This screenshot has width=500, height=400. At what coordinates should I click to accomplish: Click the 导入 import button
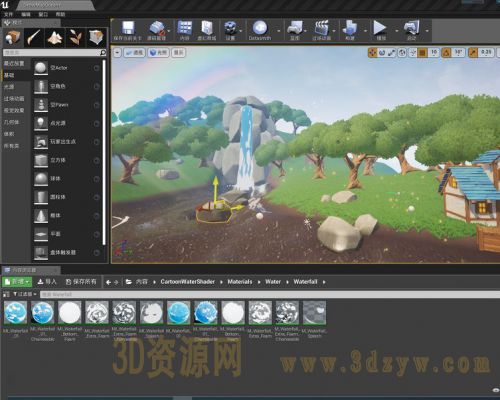(47, 282)
